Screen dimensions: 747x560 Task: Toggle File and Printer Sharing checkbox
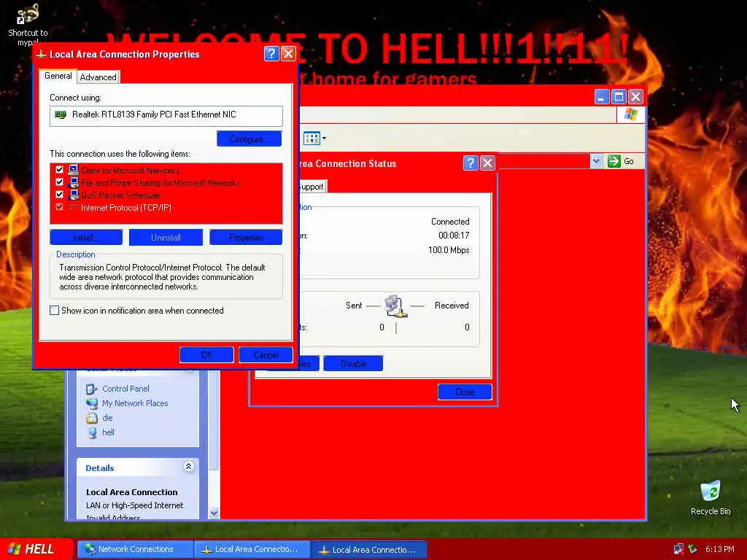click(x=59, y=182)
